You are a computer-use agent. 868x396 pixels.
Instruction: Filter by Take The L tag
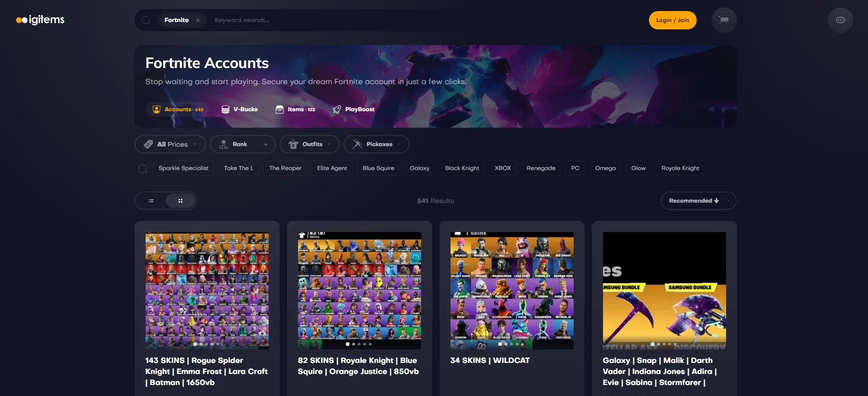coord(239,168)
